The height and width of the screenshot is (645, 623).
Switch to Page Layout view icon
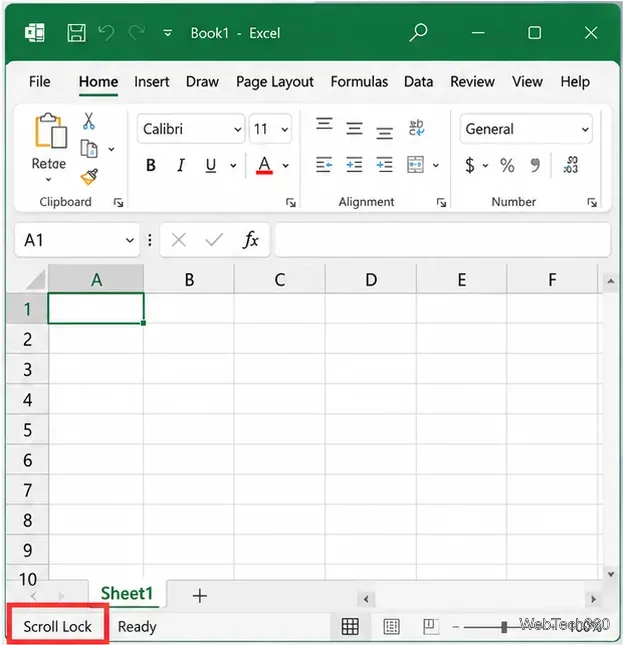click(x=391, y=626)
